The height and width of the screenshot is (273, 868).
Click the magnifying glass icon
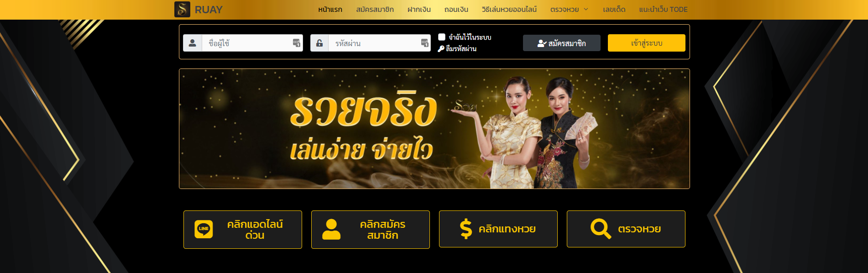[601, 229]
